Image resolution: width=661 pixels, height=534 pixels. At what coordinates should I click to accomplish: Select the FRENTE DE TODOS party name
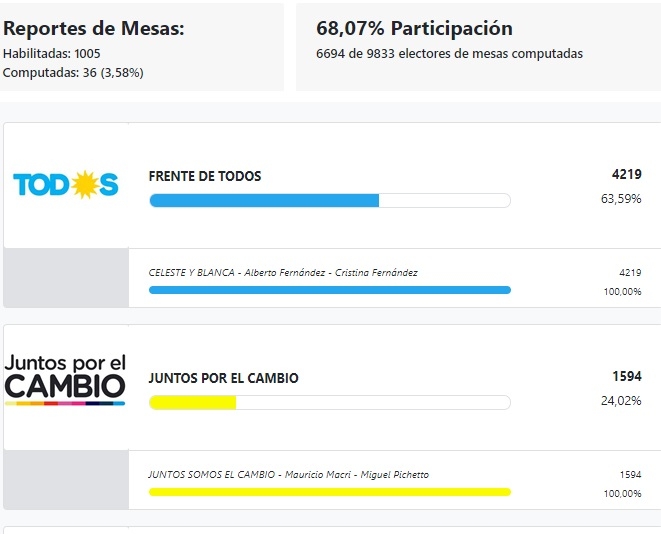205,176
